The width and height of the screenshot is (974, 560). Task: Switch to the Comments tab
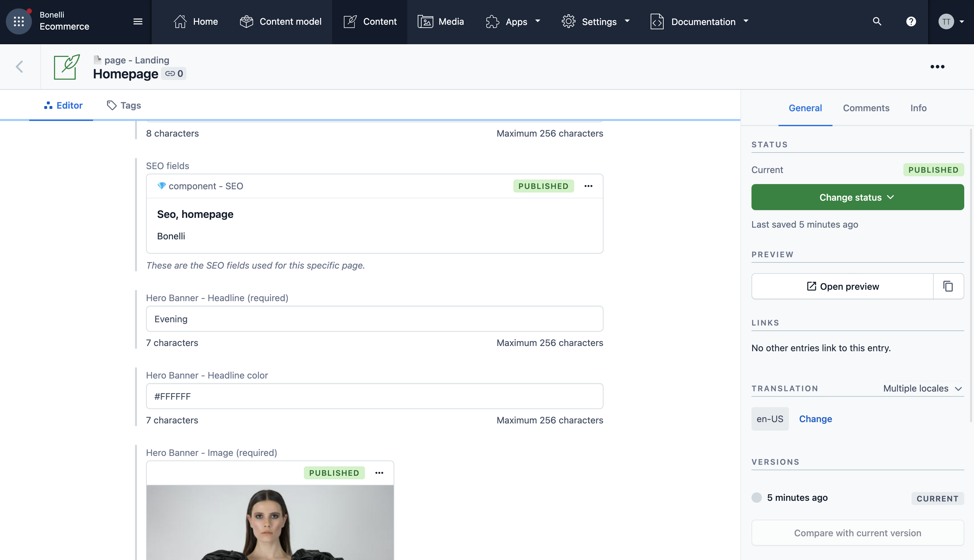tap(866, 108)
